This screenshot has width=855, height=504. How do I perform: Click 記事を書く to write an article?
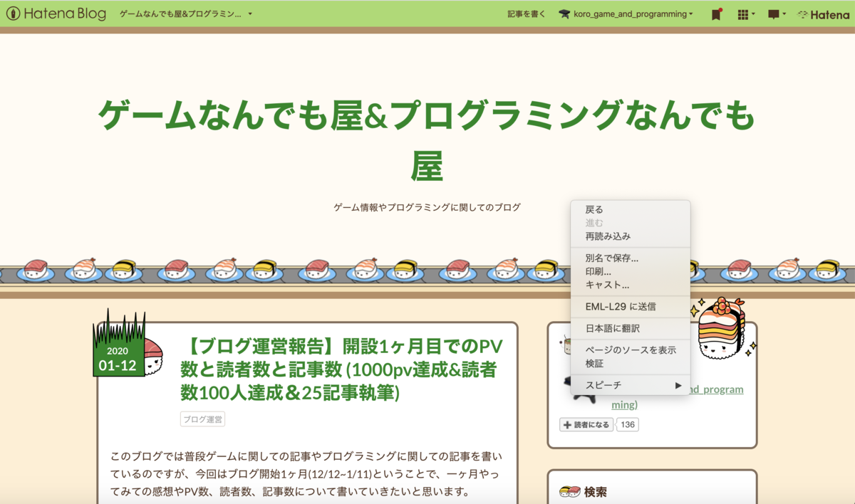(x=527, y=14)
